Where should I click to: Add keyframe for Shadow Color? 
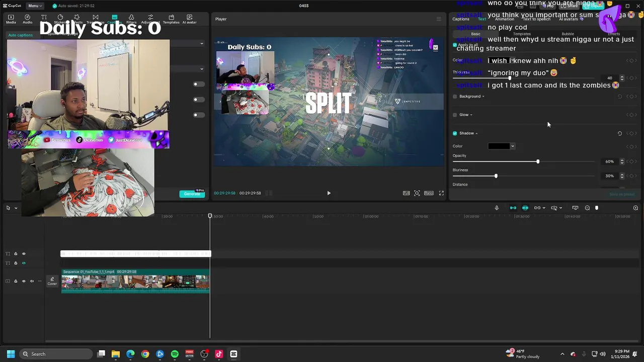click(631, 146)
